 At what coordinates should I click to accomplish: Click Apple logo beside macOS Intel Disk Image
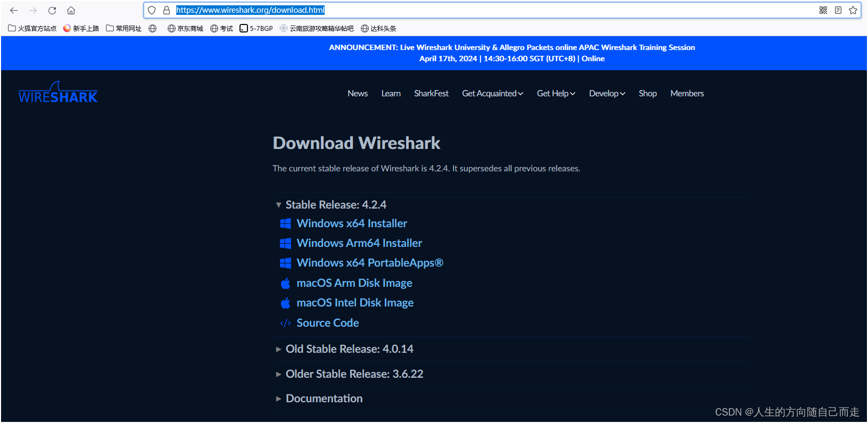click(x=286, y=303)
